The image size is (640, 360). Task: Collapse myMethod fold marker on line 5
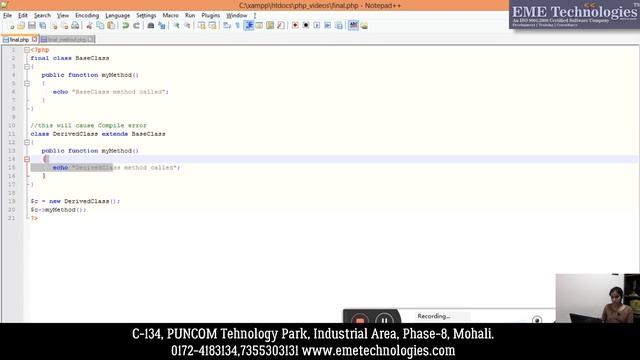coord(27,83)
